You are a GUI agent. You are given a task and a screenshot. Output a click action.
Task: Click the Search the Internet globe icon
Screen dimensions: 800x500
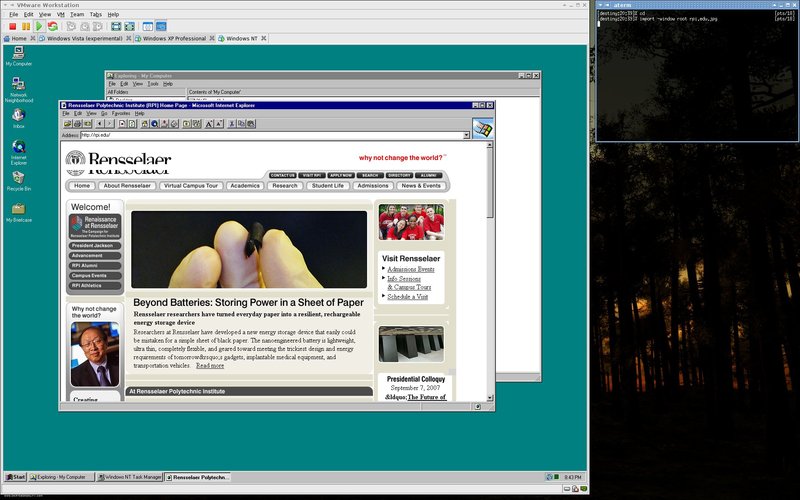point(155,123)
